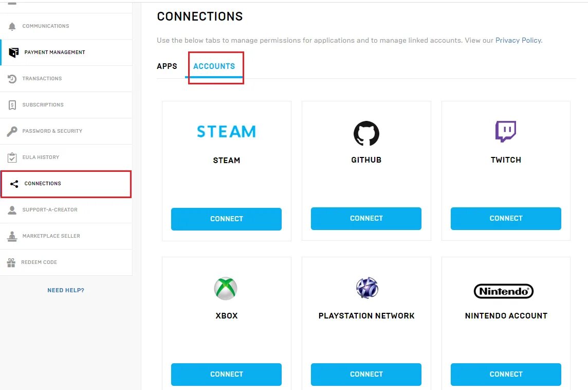Click the CONNECTIONS page heading
Screen dimensions: 588x390
tap(200, 16)
